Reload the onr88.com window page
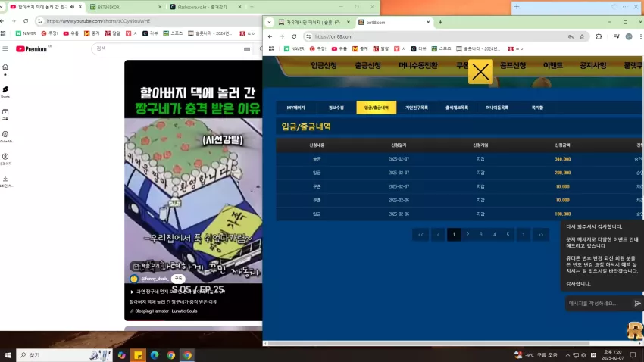 click(x=294, y=36)
